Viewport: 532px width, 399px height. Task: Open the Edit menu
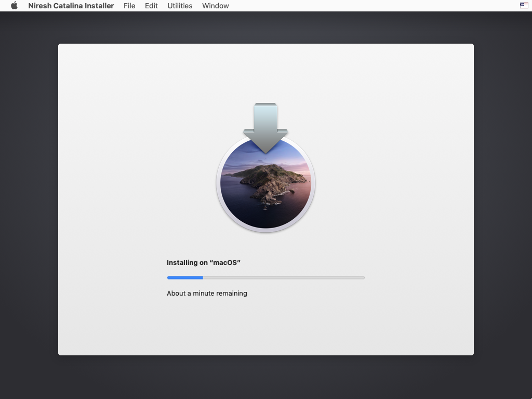pos(151,6)
